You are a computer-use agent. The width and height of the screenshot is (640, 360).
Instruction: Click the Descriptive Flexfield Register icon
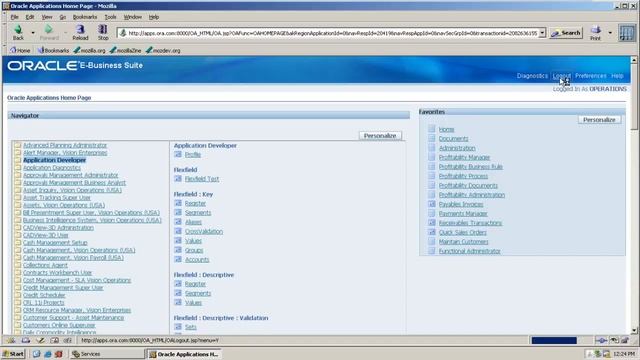click(178, 284)
